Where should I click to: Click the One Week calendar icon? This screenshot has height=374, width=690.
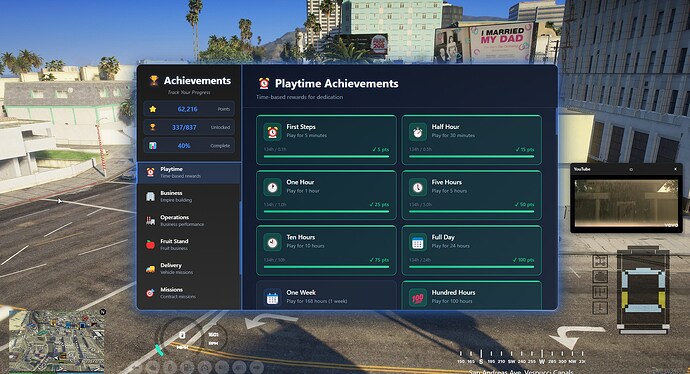(x=272, y=298)
